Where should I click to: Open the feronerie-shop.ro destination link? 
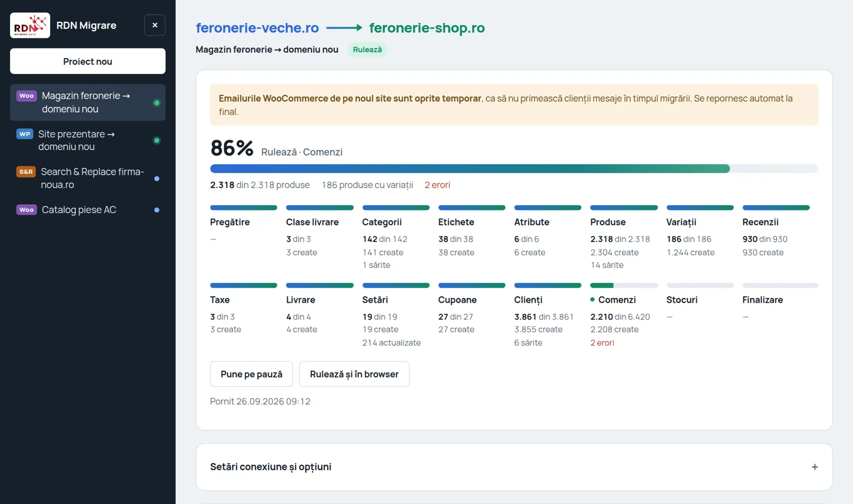[x=427, y=28]
